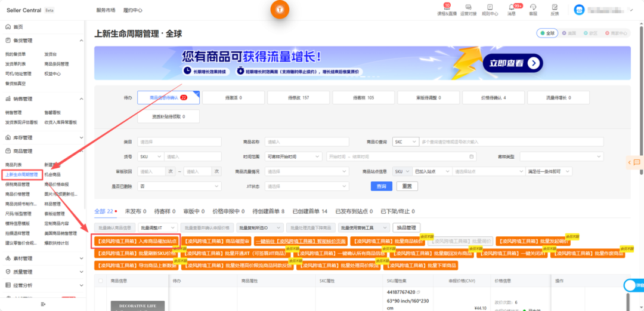Image resolution: width=644 pixels, height=311 pixels.
Task: Open 批量调整JIT dropdown
Action: pyautogui.click(x=157, y=227)
